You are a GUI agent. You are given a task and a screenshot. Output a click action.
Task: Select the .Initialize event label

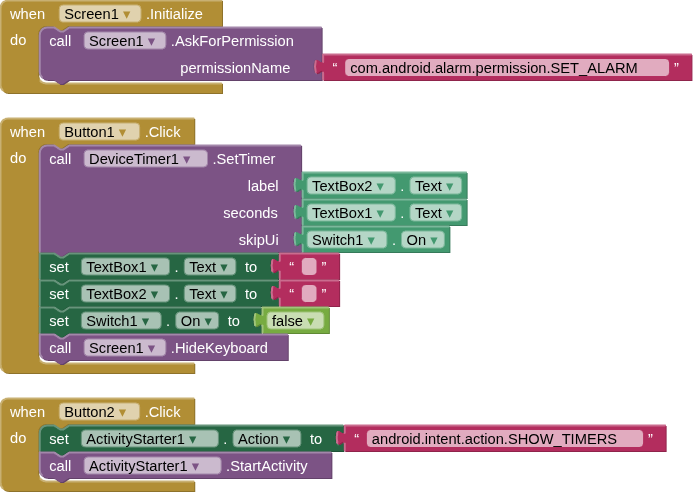(174, 14)
